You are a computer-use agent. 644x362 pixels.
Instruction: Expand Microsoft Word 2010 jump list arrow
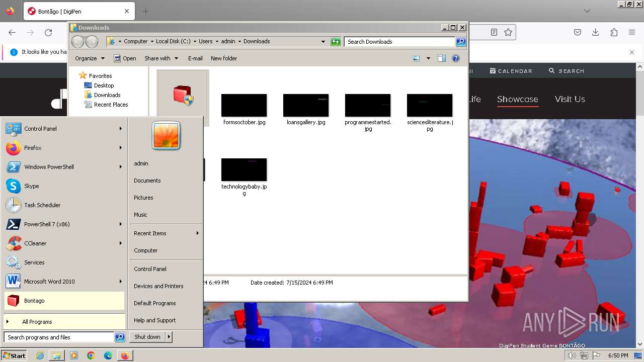pos(121,282)
